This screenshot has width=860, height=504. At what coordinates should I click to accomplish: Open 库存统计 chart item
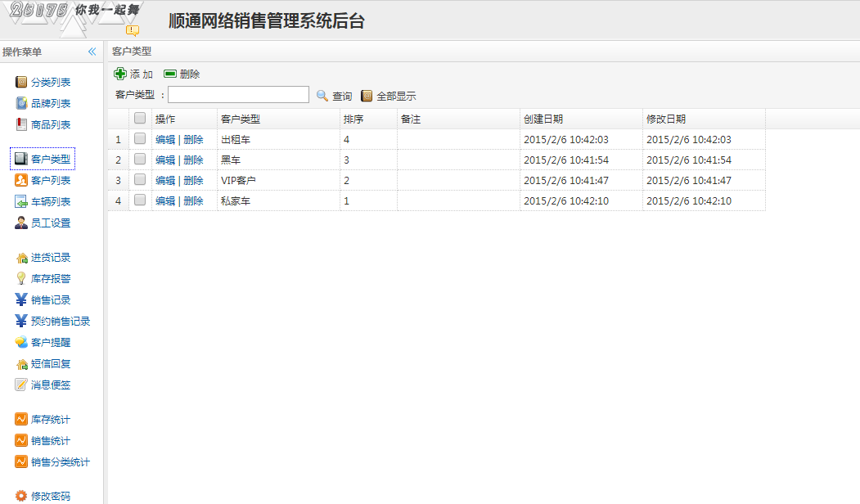coord(50,420)
